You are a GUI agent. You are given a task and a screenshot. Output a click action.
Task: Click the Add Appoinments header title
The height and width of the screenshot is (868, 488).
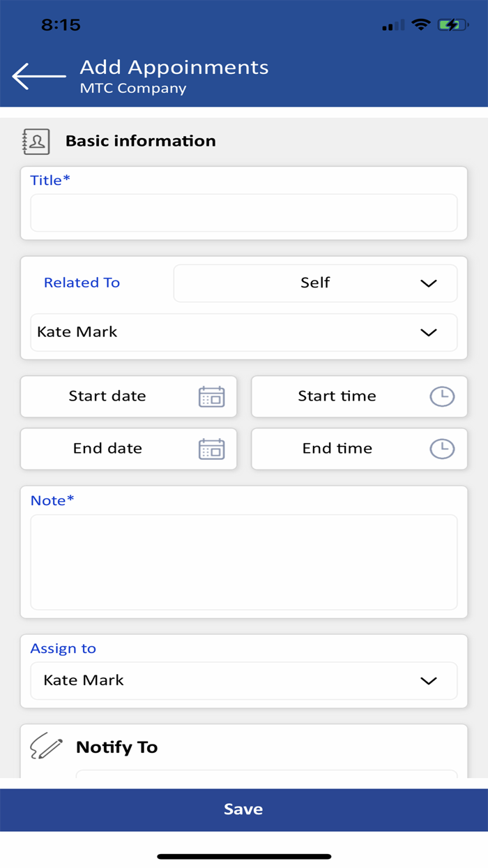174,67
